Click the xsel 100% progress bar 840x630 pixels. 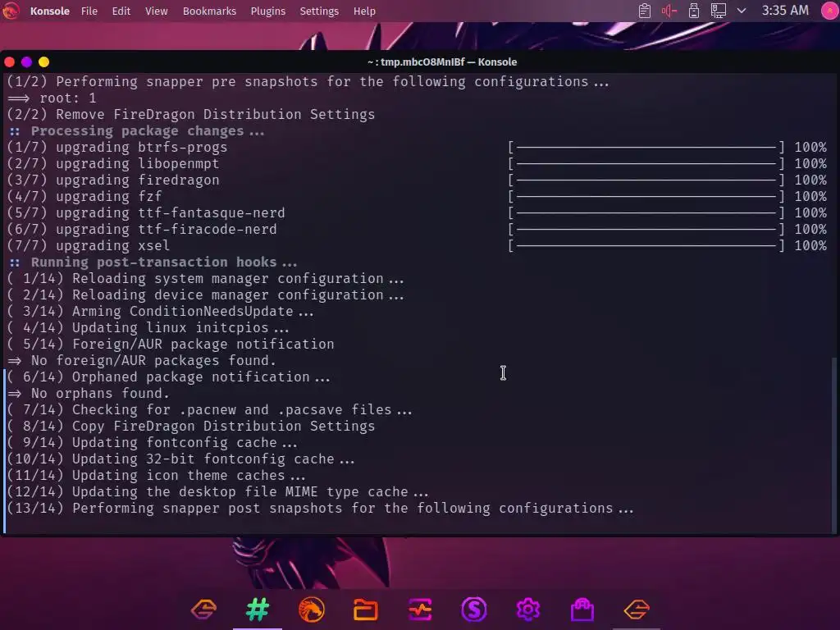pos(646,246)
